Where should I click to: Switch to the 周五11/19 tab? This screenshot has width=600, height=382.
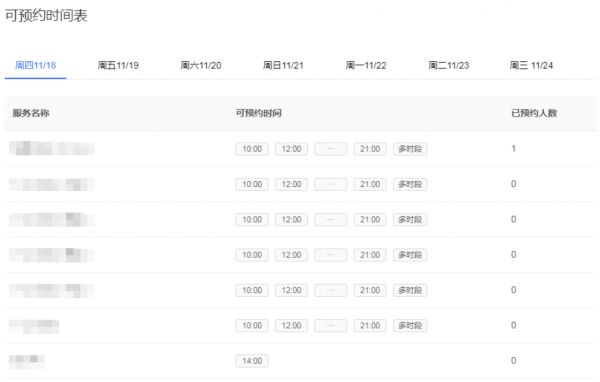118,65
